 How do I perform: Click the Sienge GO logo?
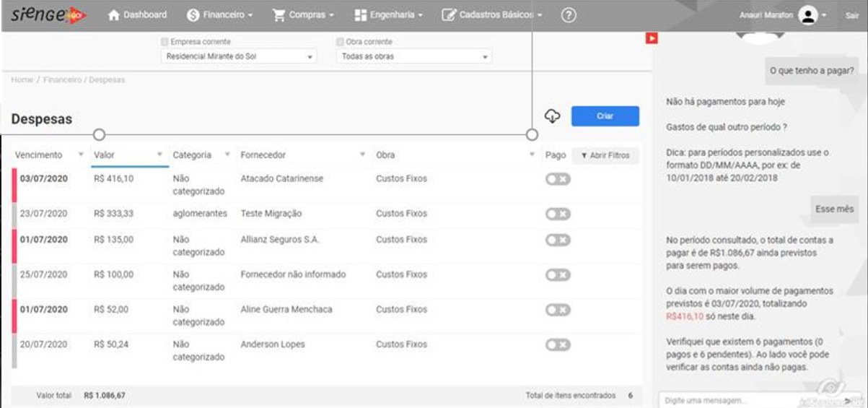pyautogui.click(x=48, y=14)
